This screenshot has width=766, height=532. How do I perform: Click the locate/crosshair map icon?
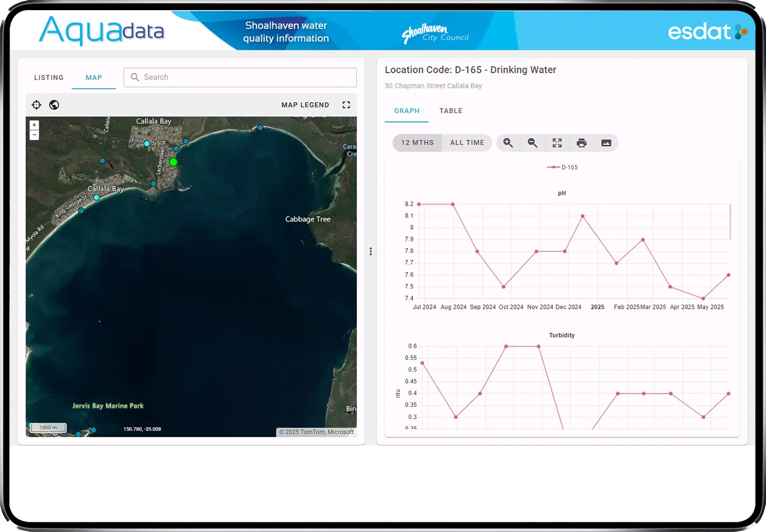click(x=36, y=105)
